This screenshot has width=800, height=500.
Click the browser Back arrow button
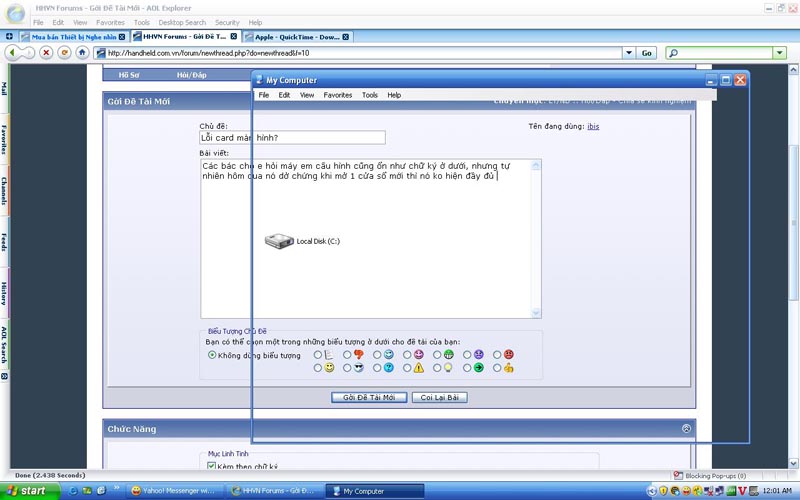(x=13, y=52)
